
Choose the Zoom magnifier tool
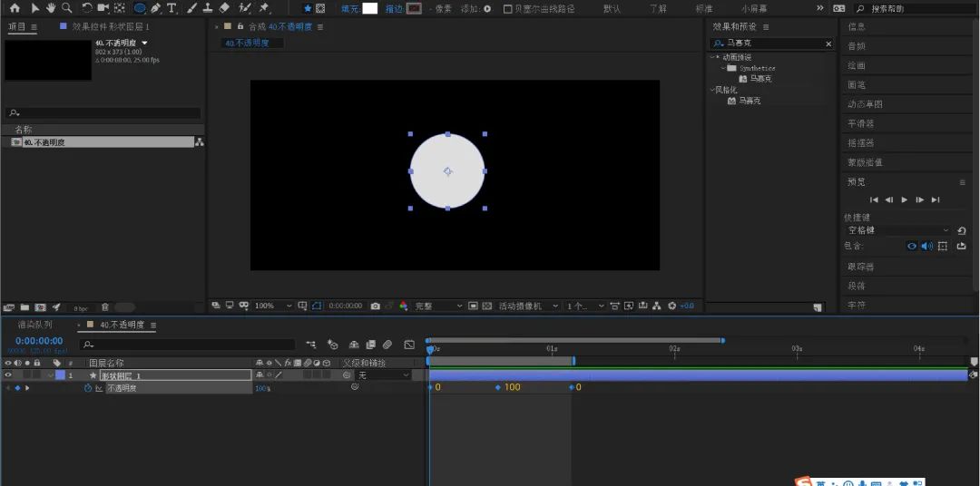coord(66,8)
